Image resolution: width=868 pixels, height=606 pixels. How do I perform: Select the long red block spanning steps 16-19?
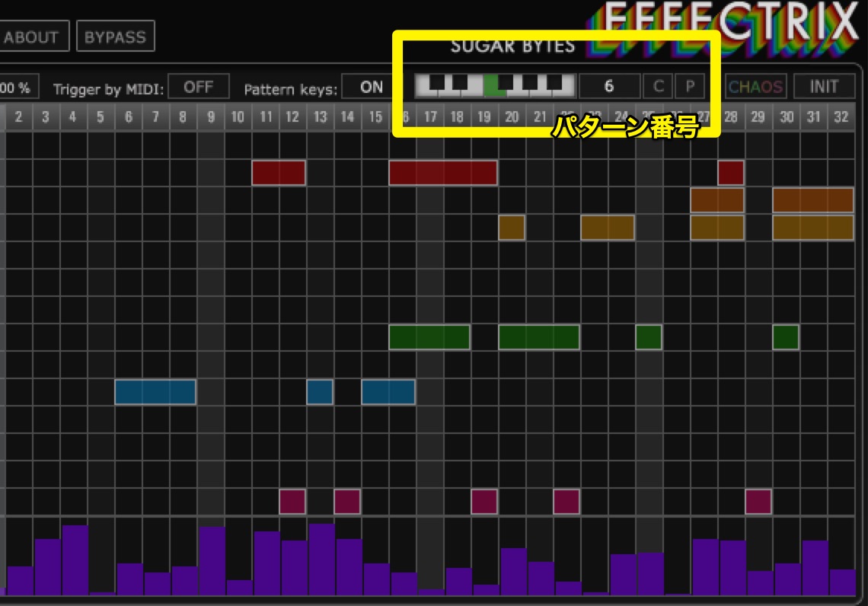443,173
